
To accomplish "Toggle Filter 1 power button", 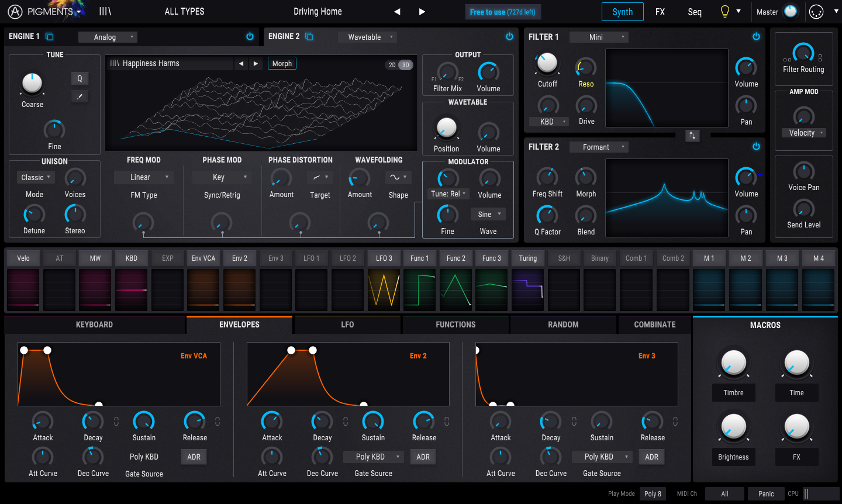I will coord(756,36).
